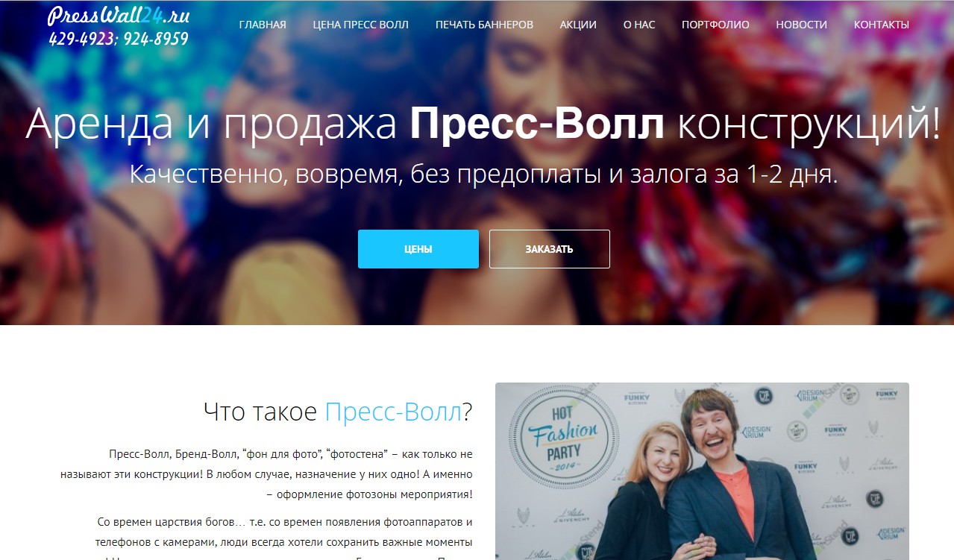The height and width of the screenshot is (560, 954).
Task: Open the НОВОСТИ menu link
Action: click(x=801, y=25)
